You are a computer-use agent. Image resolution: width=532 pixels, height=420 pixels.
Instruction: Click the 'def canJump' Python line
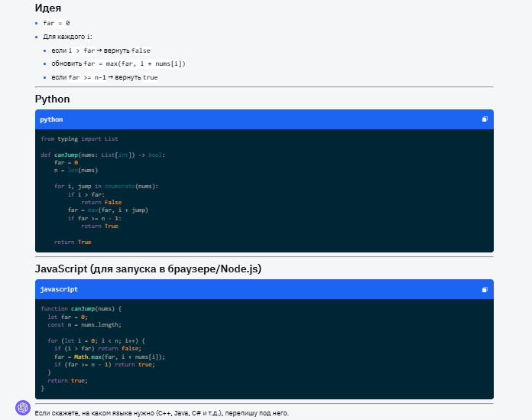(103, 155)
